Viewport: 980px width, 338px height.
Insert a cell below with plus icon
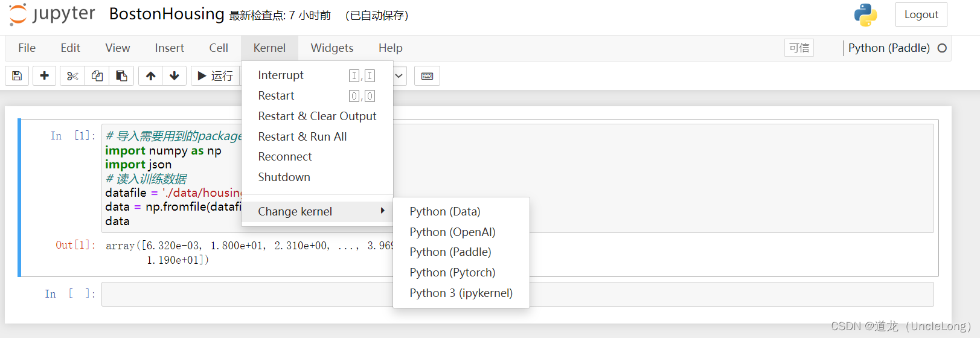tap(44, 76)
